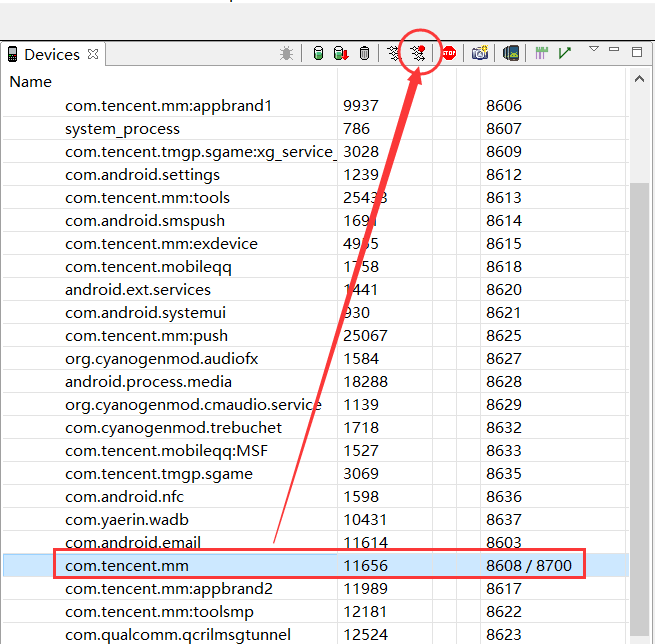Click port value 8606

pos(504,106)
